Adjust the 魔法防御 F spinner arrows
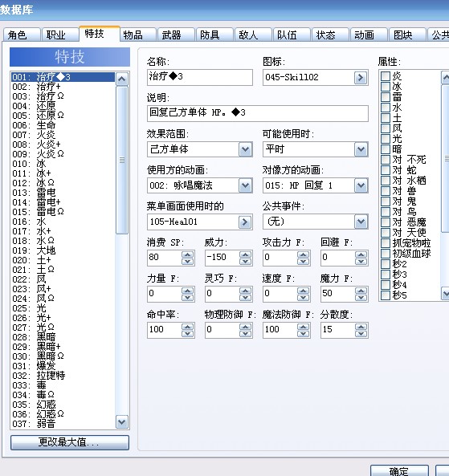Screen dimensions: 449x476 coord(303,330)
